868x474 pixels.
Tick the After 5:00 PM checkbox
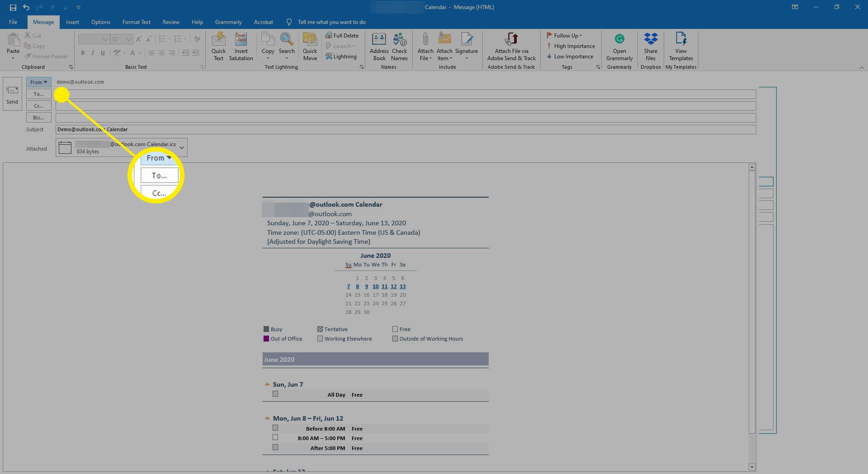(275, 447)
